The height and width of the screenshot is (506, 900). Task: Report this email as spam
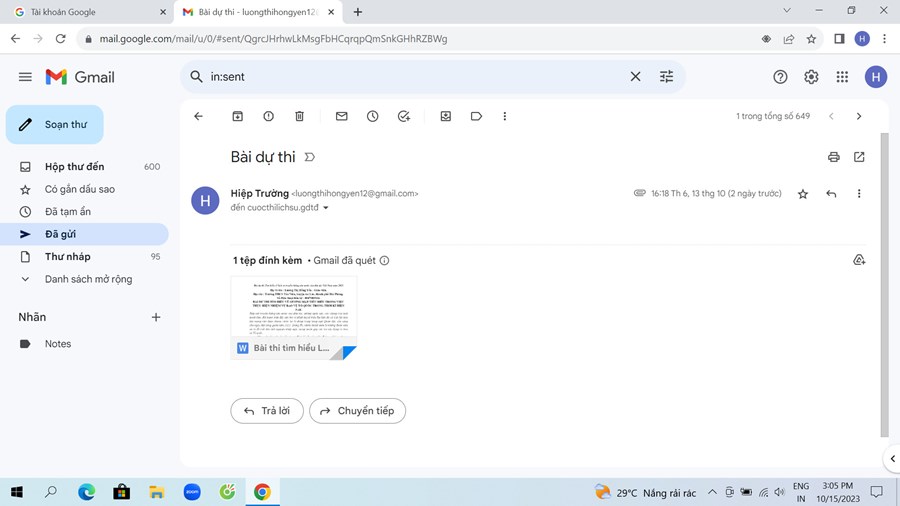point(268,116)
